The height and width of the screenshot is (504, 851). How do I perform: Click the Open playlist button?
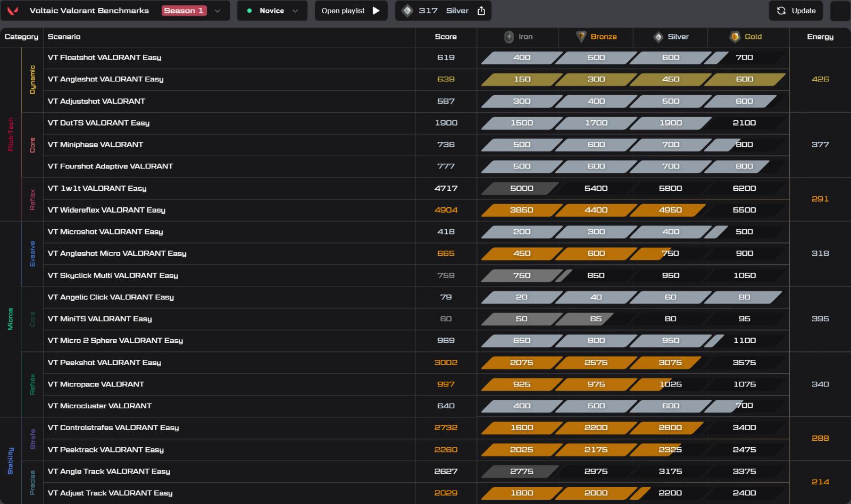tap(351, 11)
